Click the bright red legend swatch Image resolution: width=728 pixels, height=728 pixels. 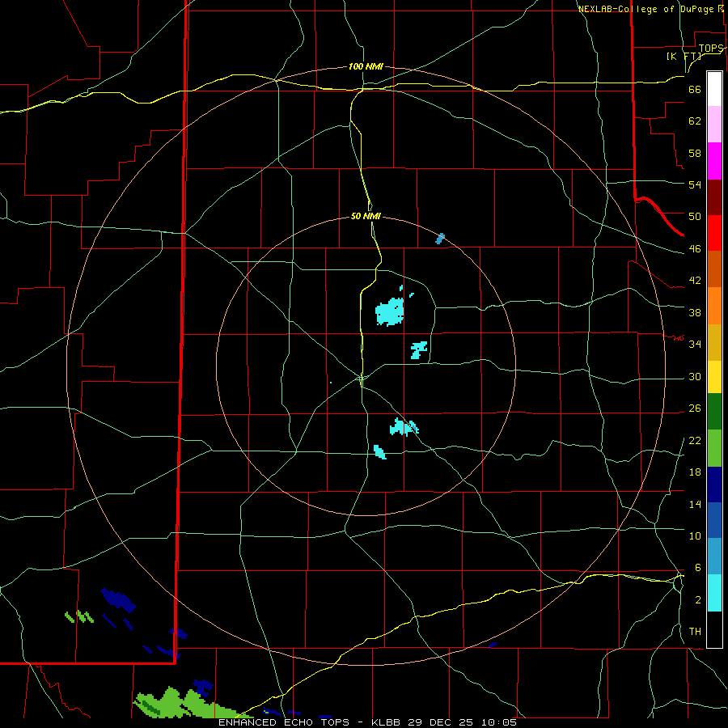[714, 233]
